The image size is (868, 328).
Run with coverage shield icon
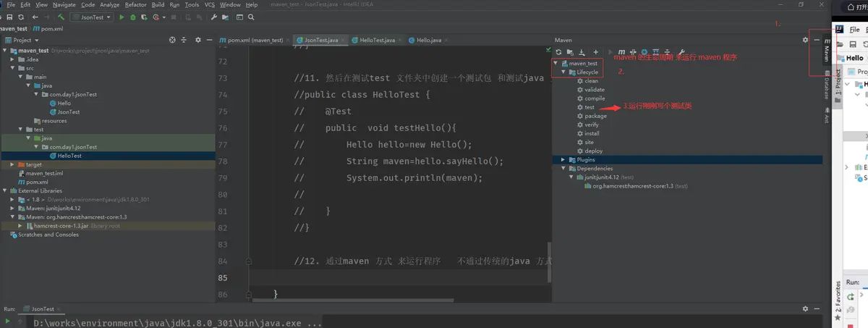(x=142, y=16)
